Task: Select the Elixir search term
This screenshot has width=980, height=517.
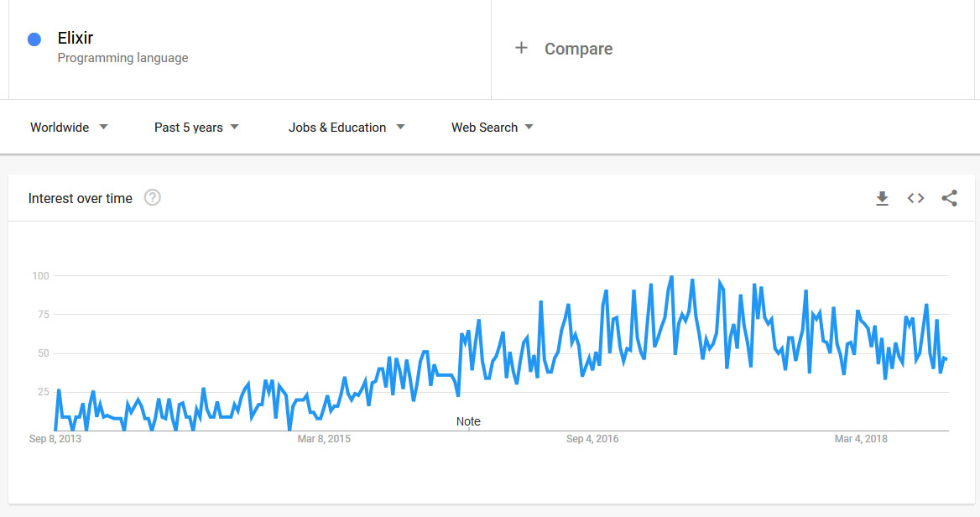Action: pyautogui.click(x=76, y=38)
